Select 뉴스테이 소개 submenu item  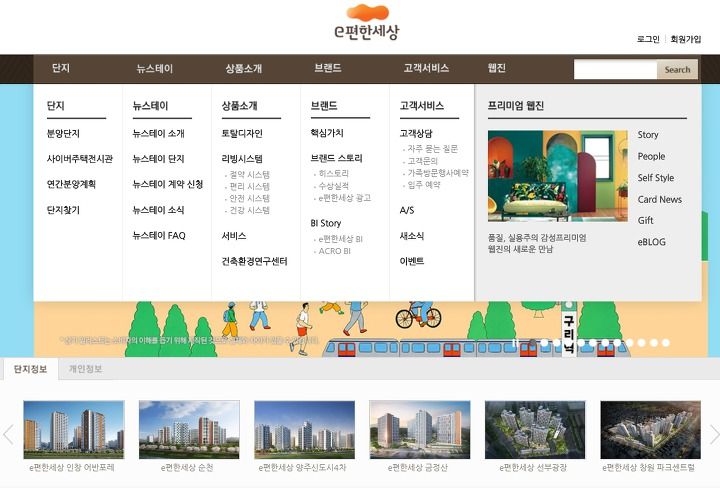[x=158, y=134]
